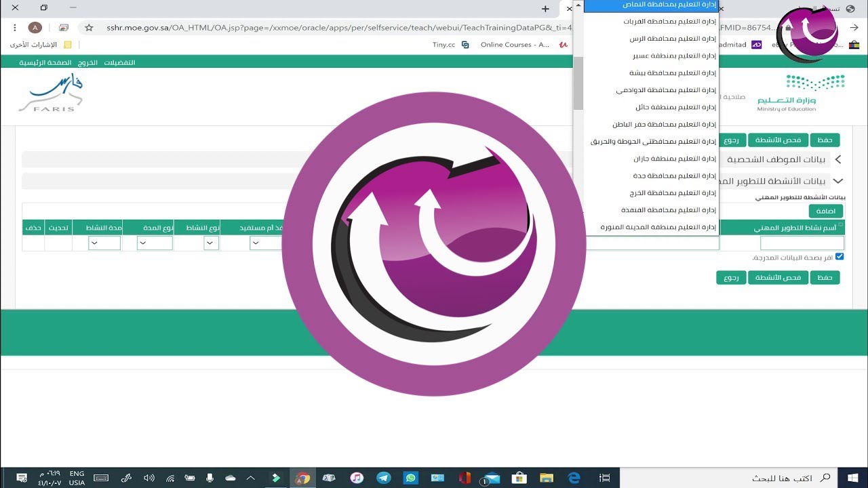Select إدارة التعليم بمنطقة المدينة المنورة option
This screenshot has height=488, width=868.
tap(651, 227)
